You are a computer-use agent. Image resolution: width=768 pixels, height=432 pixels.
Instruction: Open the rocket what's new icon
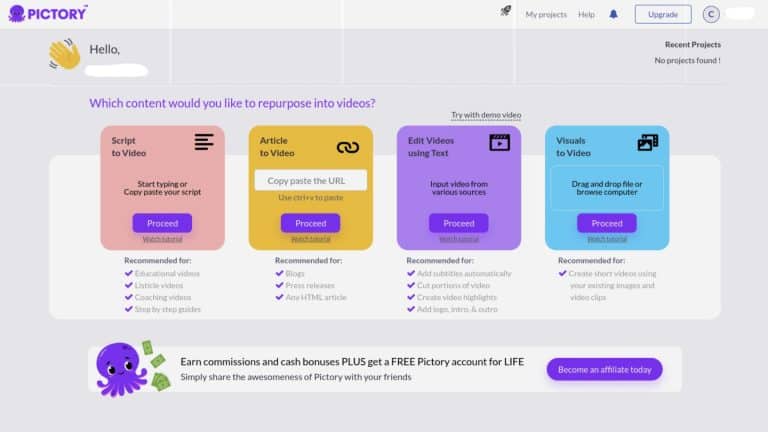coord(505,11)
